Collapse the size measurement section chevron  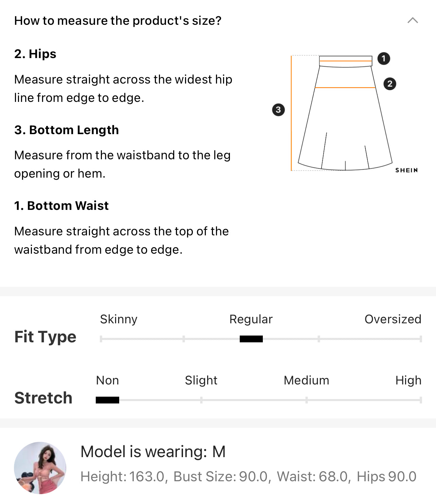pyautogui.click(x=413, y=20)
